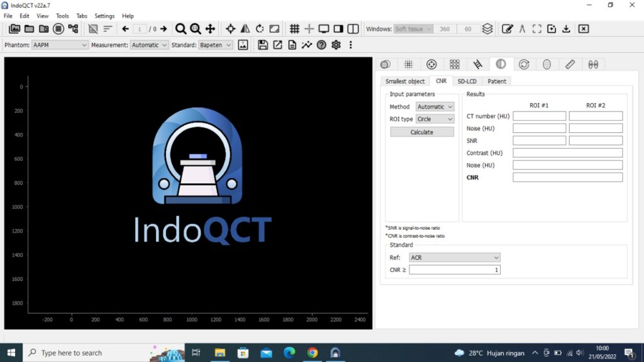Click the Contrast (HU) result field

coord(568,152)
